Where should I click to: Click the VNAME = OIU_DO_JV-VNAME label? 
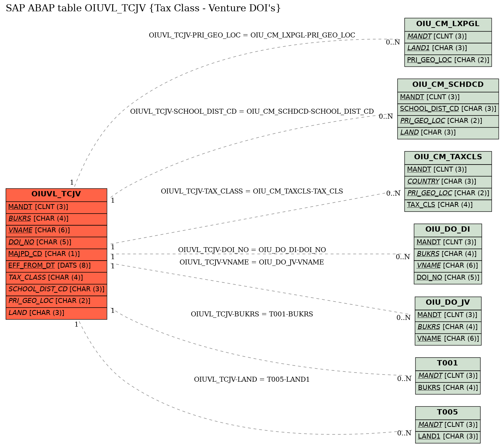pyautogui.click(x=252, y=262)
